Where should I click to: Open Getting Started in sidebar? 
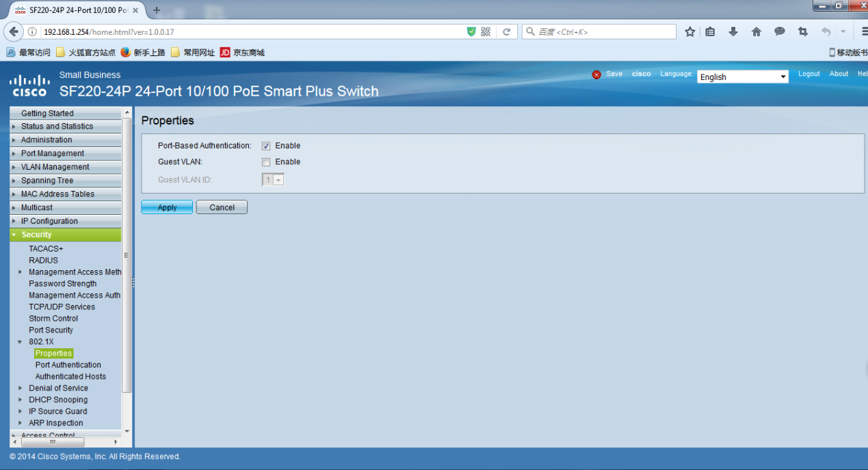66,113
